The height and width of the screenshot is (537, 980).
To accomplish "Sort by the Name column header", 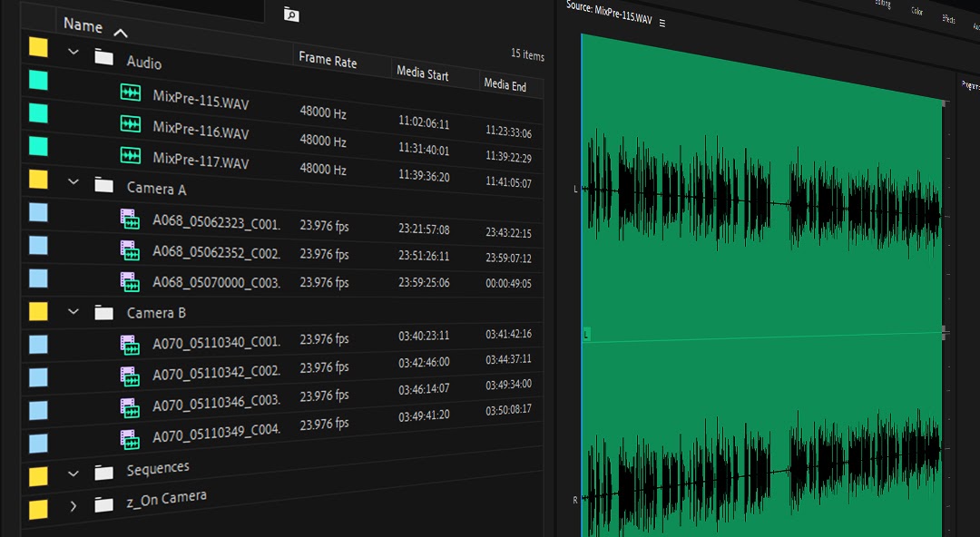I will pos(83,25).
